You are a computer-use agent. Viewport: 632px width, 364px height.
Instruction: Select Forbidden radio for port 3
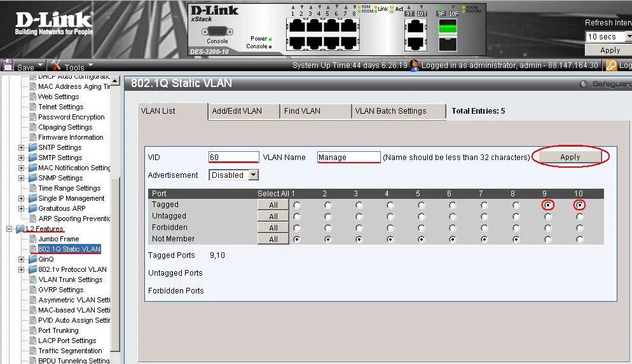[359, 228]
